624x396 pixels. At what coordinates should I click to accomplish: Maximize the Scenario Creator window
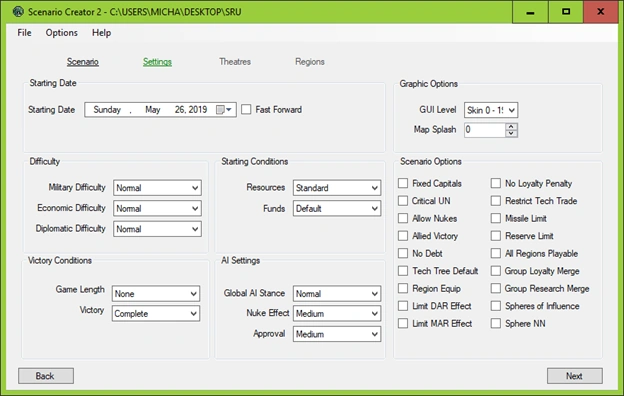566,12
